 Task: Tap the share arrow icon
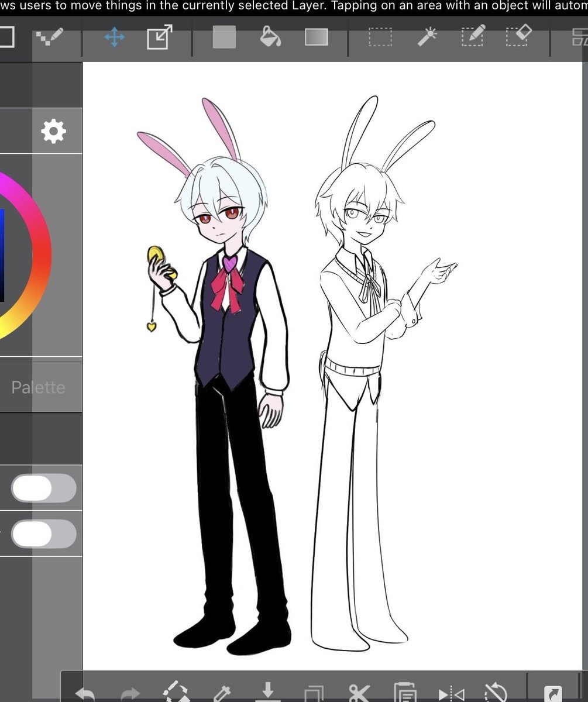pos(553,694)
